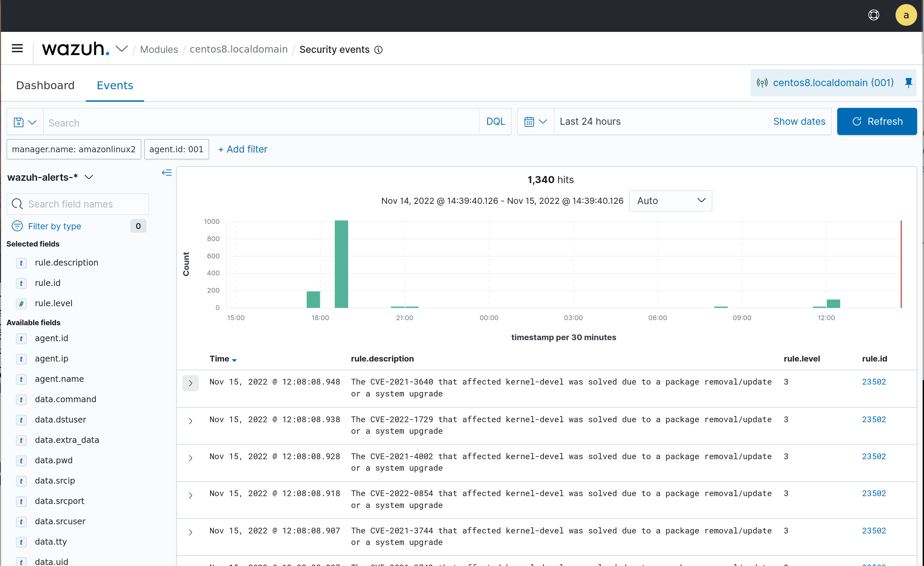Switch to the Dashboard tab
The height and width of the screenshot is (566, 924).
pos(45,85)
